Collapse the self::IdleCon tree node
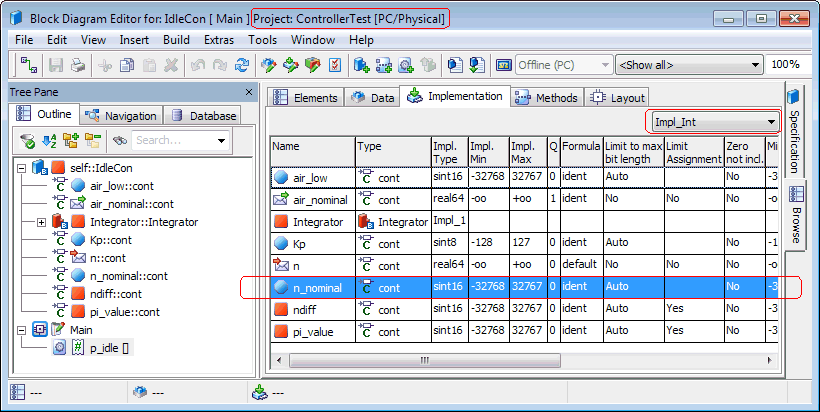Viewport: 820px width, 412px height. coord(21,168)
